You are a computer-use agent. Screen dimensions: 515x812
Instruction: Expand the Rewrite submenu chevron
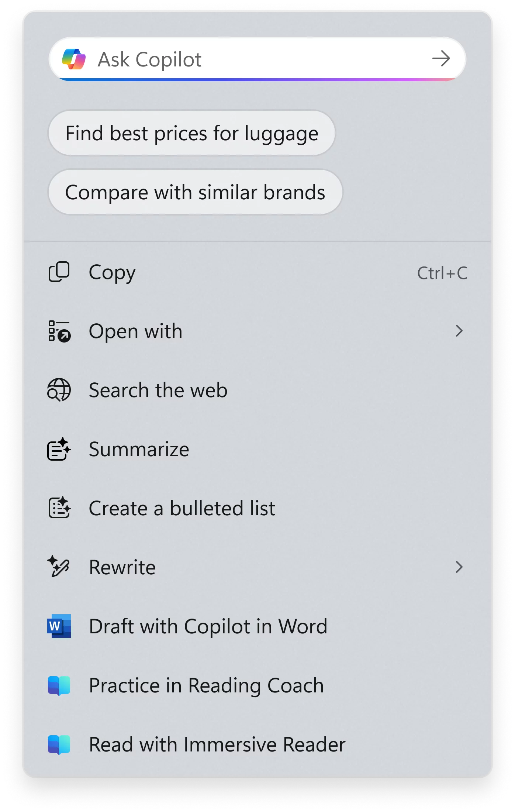pos(459,567)
